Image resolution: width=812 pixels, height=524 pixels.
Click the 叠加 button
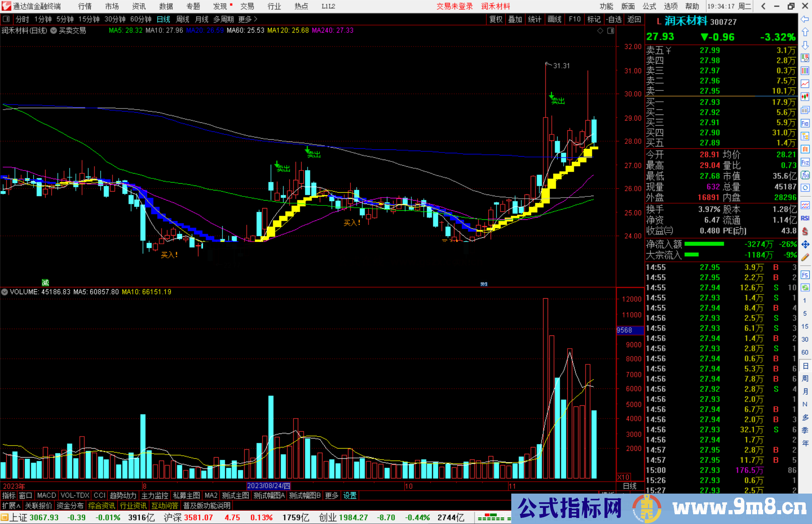coord(515,19)
